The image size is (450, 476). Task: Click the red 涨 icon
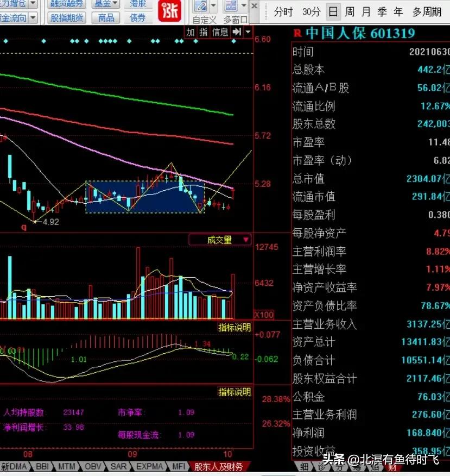pyautogui.click(x=169, y=11)
